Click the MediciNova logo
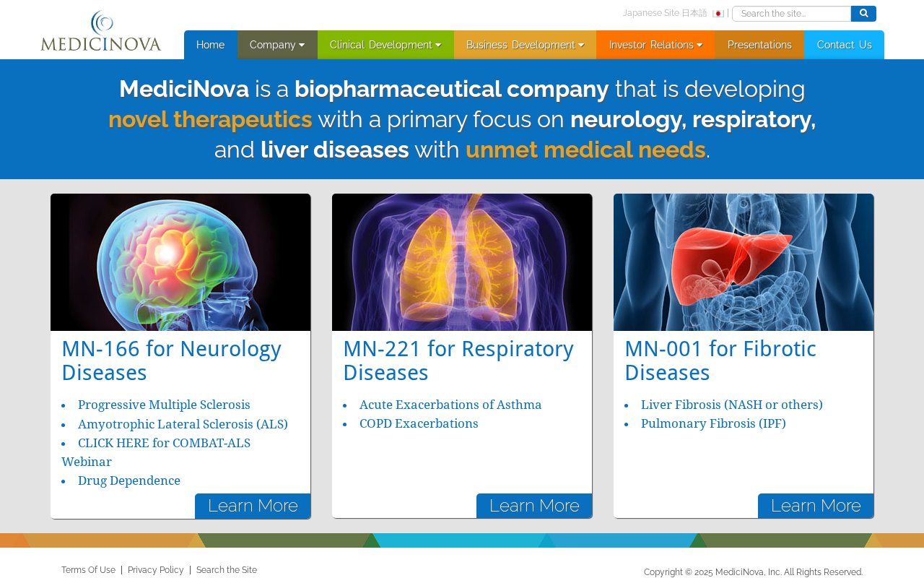This screenshot has width=924, height=578. 101,30
